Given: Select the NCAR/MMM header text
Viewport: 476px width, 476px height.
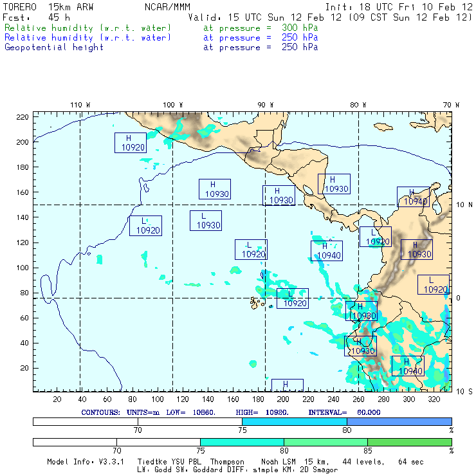Looking at the screenshot, I should coord(166,7).
